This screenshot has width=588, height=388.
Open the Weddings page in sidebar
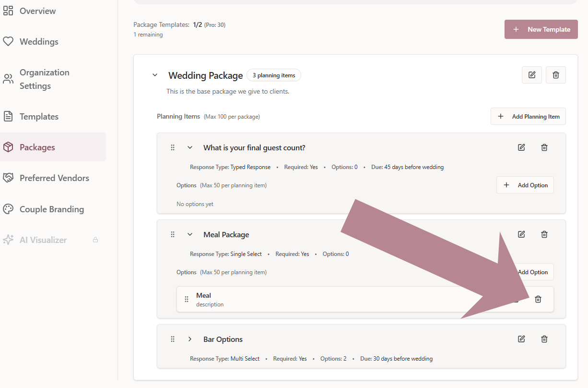(38, 42)
